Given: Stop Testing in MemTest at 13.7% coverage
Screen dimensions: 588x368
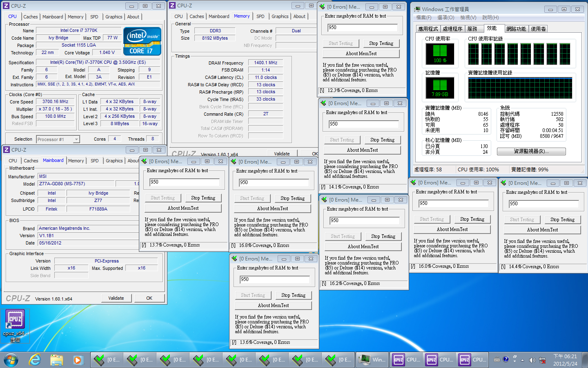Looking at the screenshot, I should coord(203,198).
